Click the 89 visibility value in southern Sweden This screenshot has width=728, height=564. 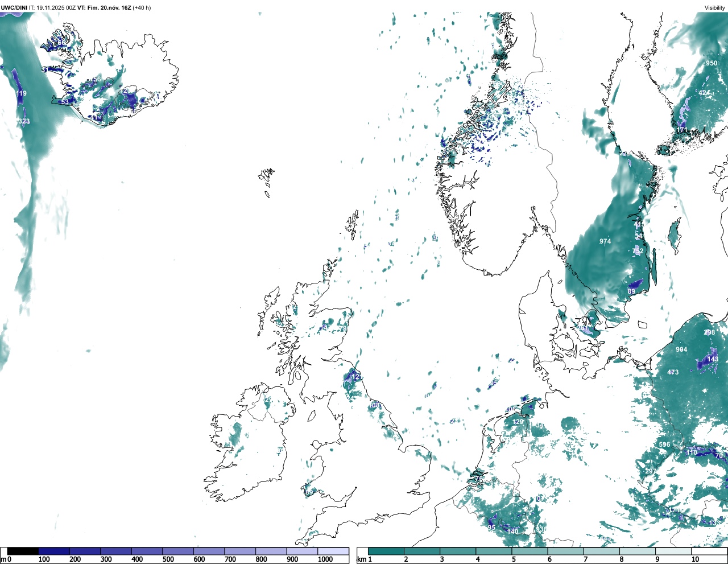631,291
